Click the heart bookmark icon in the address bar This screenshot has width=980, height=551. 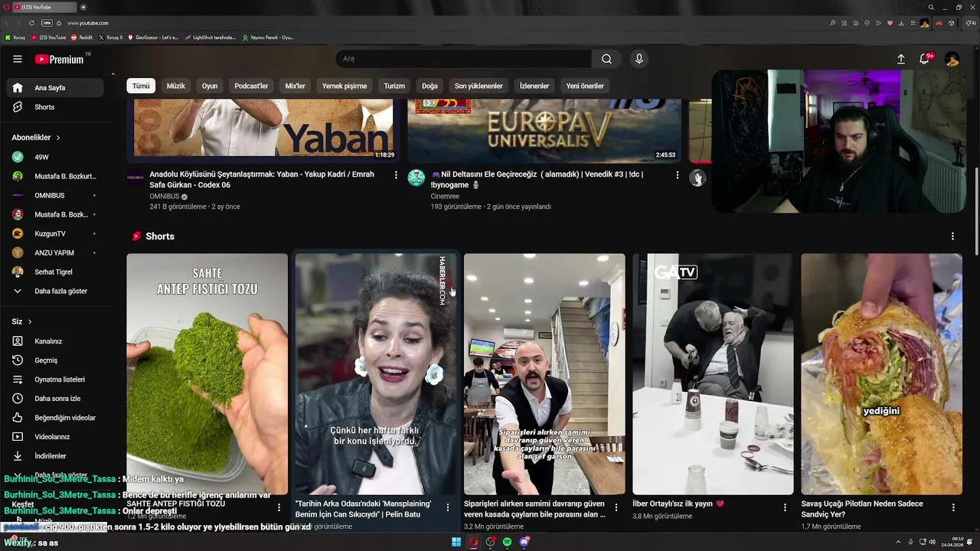coord(890,23)
